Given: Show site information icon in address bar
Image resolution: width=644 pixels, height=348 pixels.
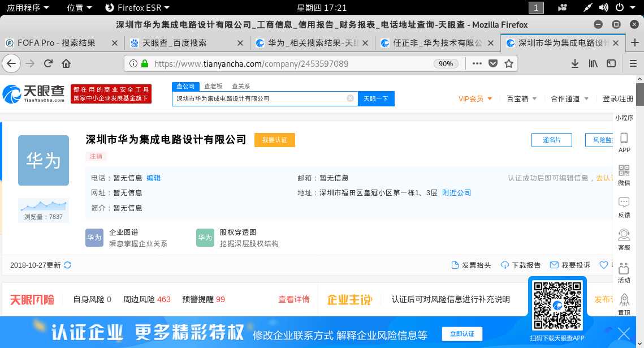Looking at the screenshot, I should coord(133,63).
